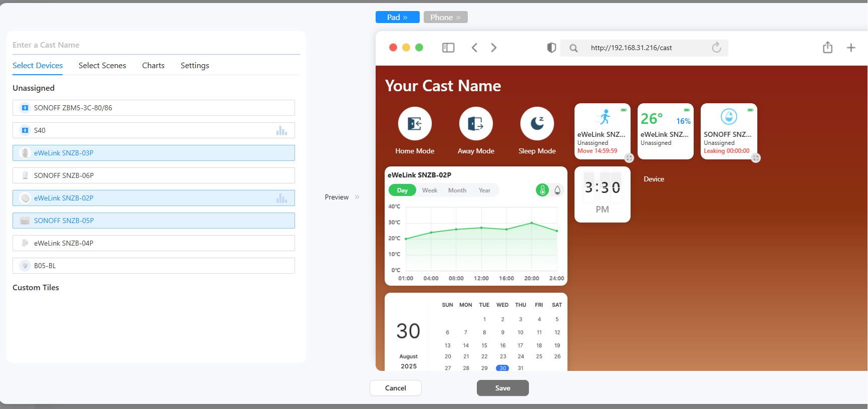The image size is (868, 409).
Task: Select the temperature thermometer icon on chart
Action: (x=542, y=190)
